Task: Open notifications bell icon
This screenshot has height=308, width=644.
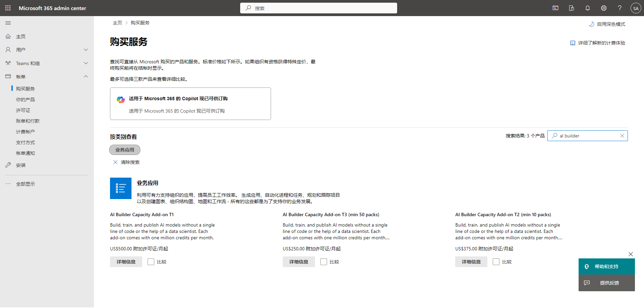Action: [588, 8]
